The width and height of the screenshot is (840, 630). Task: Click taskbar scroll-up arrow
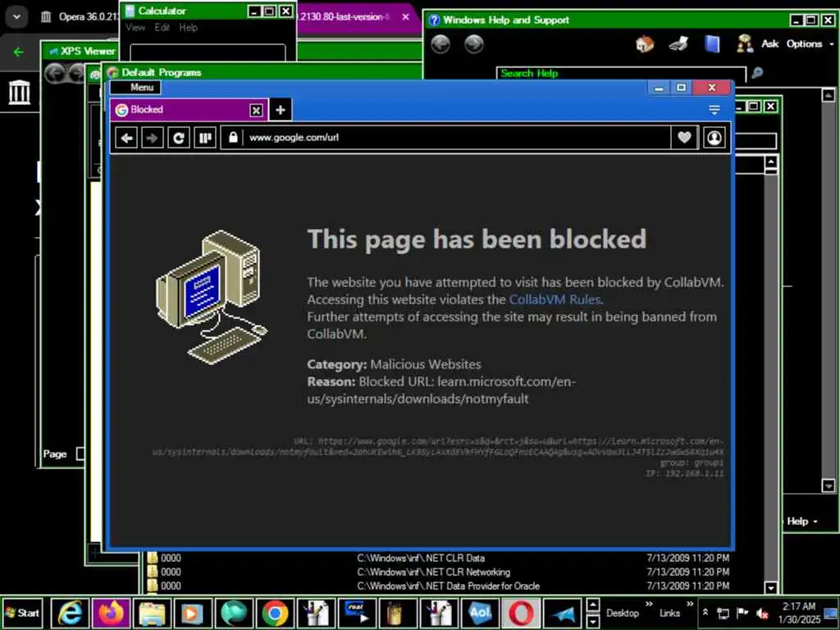tap(592, 606)
